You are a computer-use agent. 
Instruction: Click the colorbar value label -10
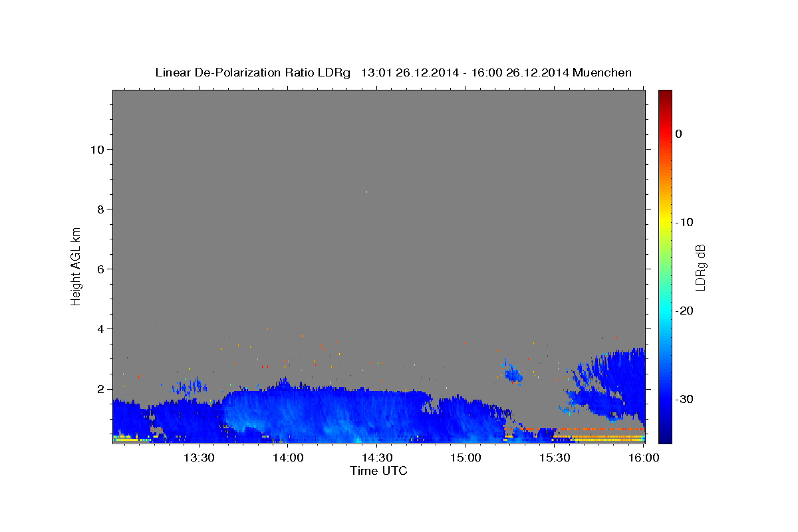(684, 222)
